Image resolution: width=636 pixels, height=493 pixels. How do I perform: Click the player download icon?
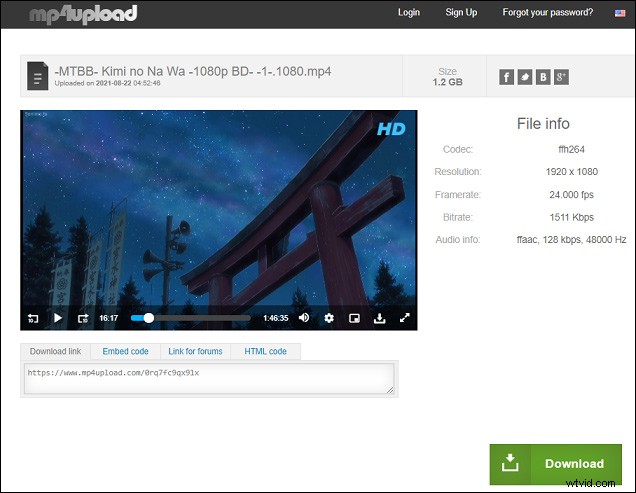379,318
